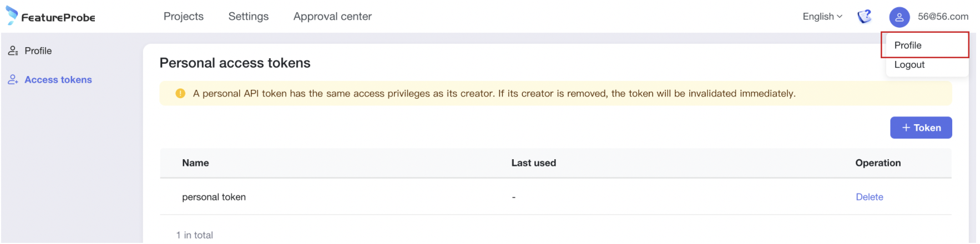
Task: Click the FeatureProbe logo icon
Action: pos(12,16)
